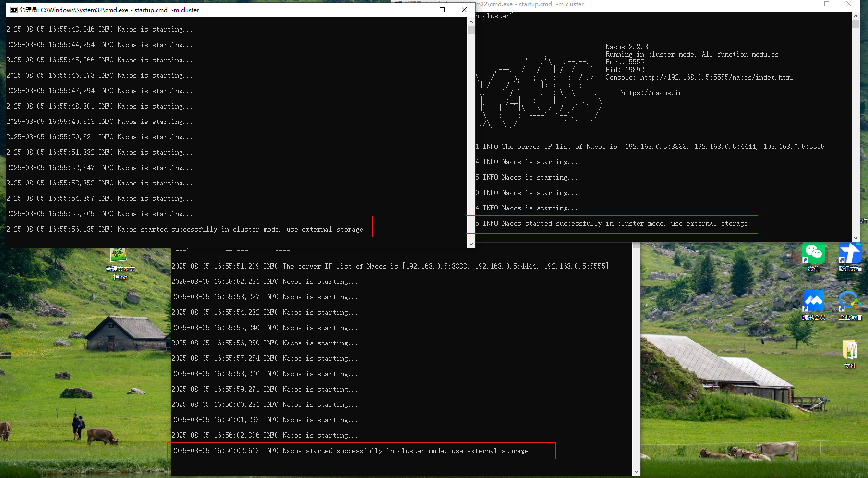
Task: Maximize the front-left cmd window
Action: pyautogui.click(x=442, y=10)
